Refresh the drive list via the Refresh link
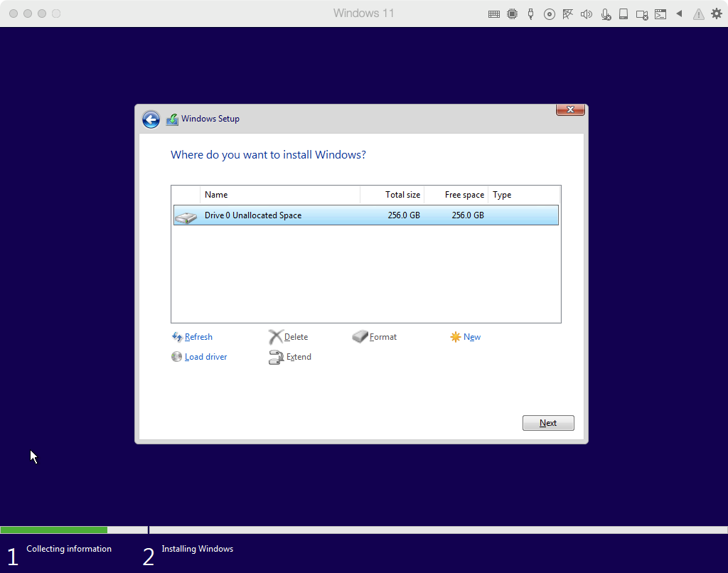The image size is (728, 573). tap(199, 337)
